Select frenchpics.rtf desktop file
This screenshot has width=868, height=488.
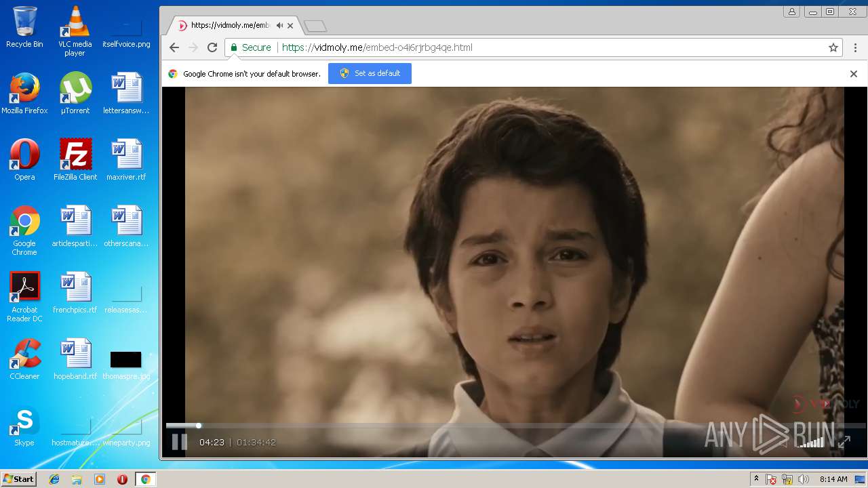click(75, 293)
